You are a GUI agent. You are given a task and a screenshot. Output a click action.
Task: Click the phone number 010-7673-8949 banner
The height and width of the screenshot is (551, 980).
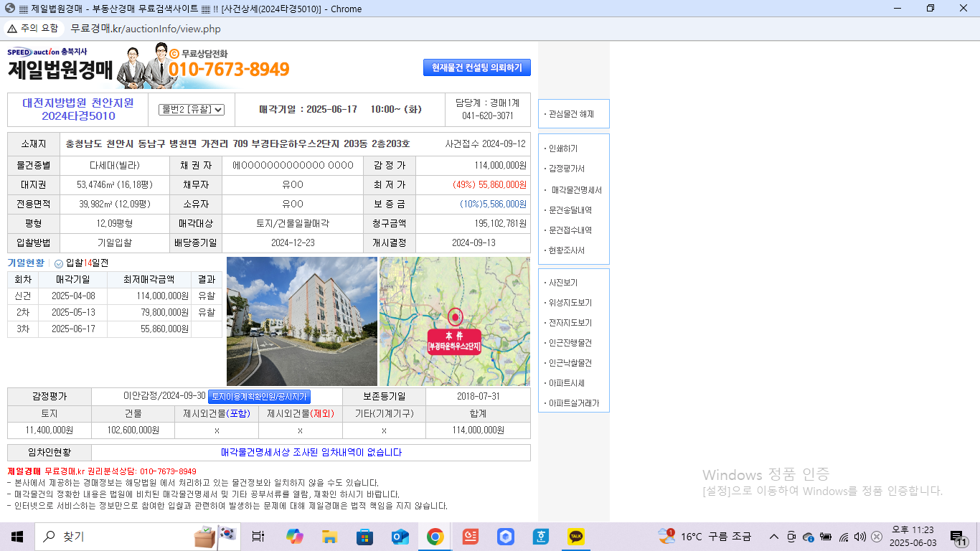229,70
